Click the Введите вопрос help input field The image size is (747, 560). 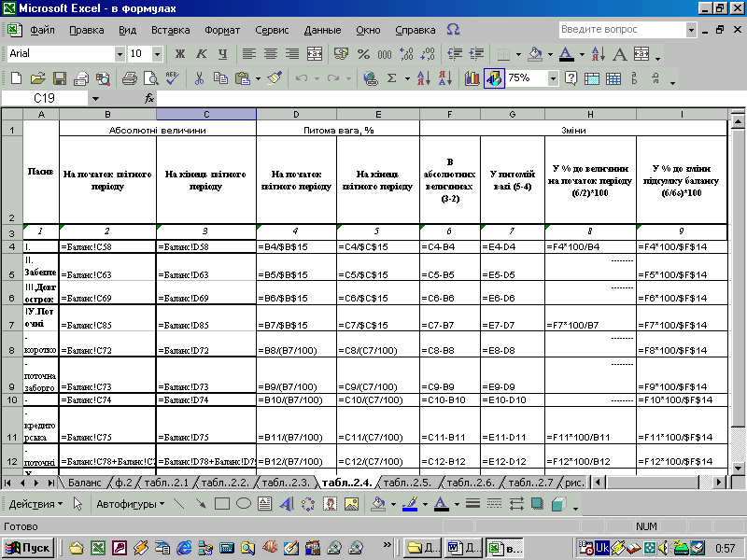click(x=616, y=30)
